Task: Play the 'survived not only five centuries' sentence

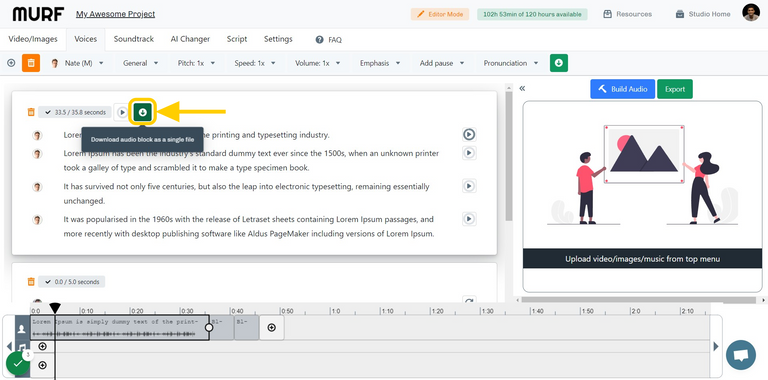Action: (469, 186)
